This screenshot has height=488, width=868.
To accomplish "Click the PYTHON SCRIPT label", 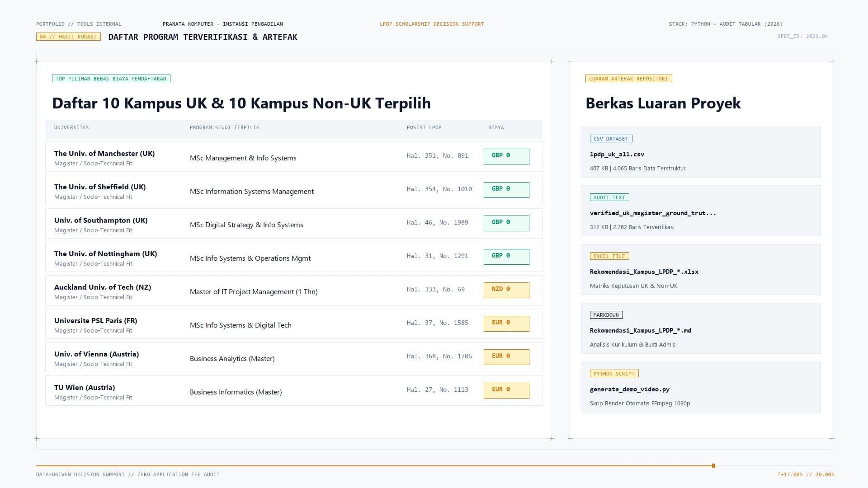I will point(614,374).
